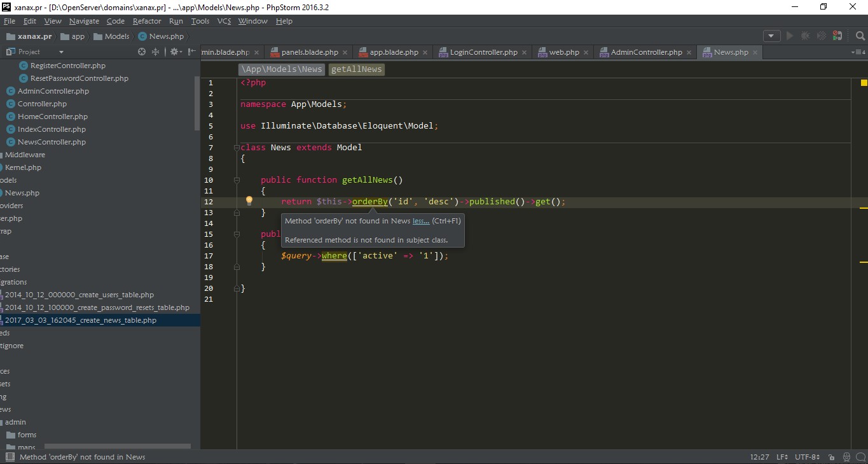Click the Debug bug icon
This screenshot has width=868, height=464.
pyautogui.click(x=805, y=36)
